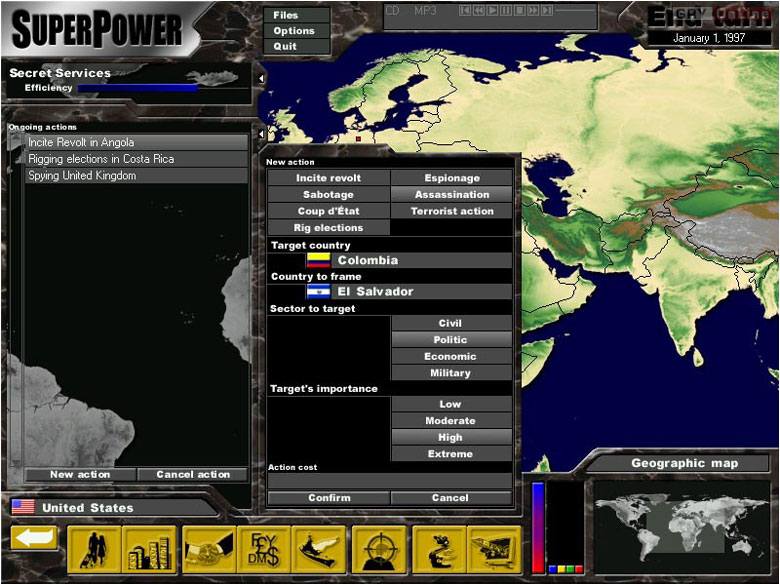Skip to previous track in music player
This screenshot has height=585, width=780.
pos(465,10)
